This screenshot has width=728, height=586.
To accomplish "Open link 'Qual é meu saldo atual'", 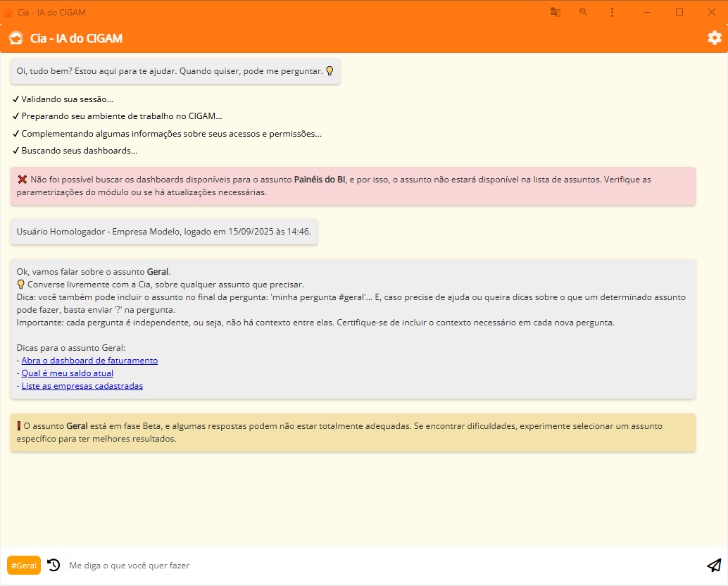I will [x=68, y=373].
